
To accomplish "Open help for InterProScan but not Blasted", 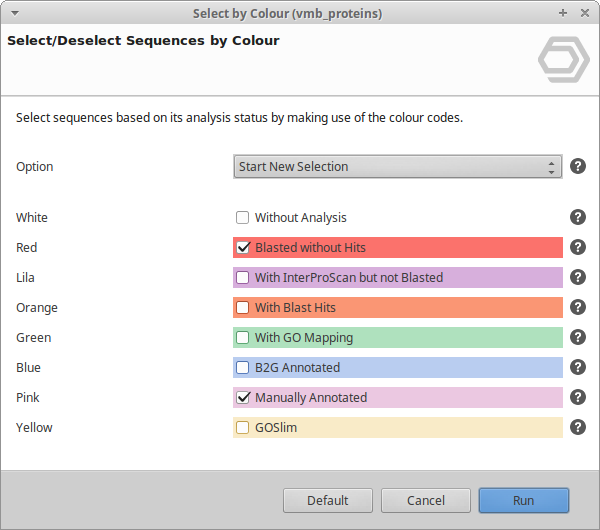I will click(578, 277).
